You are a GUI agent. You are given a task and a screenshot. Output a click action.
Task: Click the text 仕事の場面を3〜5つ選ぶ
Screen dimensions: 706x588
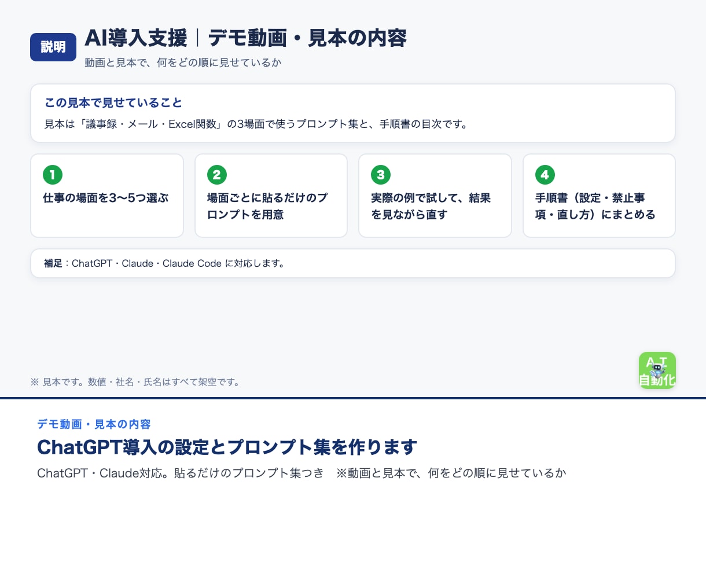click(106, 198)
